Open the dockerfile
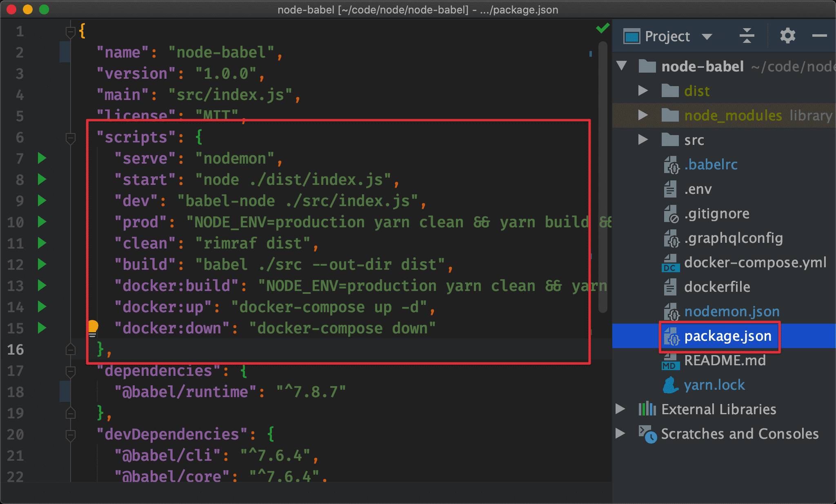 point(717,287)
